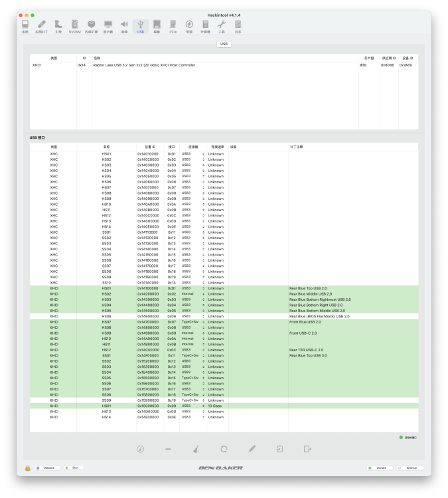
Task: Select the 'Front USB-C 2.0' comment
Action: point(303,333)
